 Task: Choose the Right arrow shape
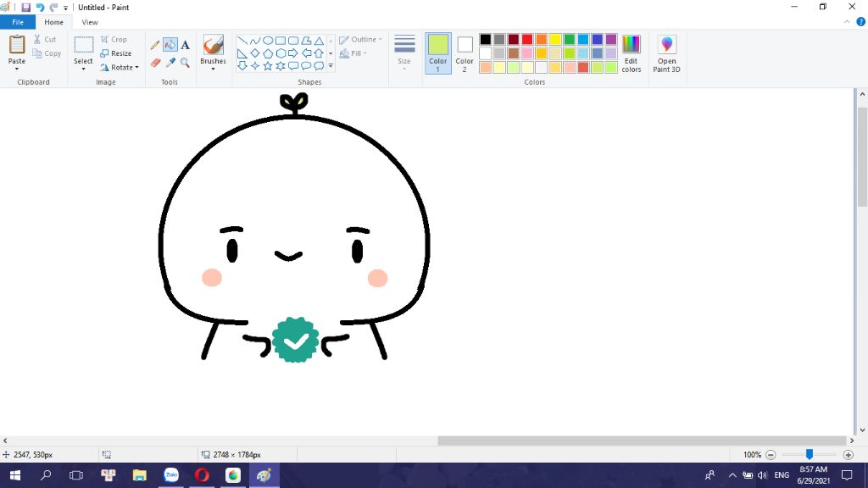(x=293, y=53)
